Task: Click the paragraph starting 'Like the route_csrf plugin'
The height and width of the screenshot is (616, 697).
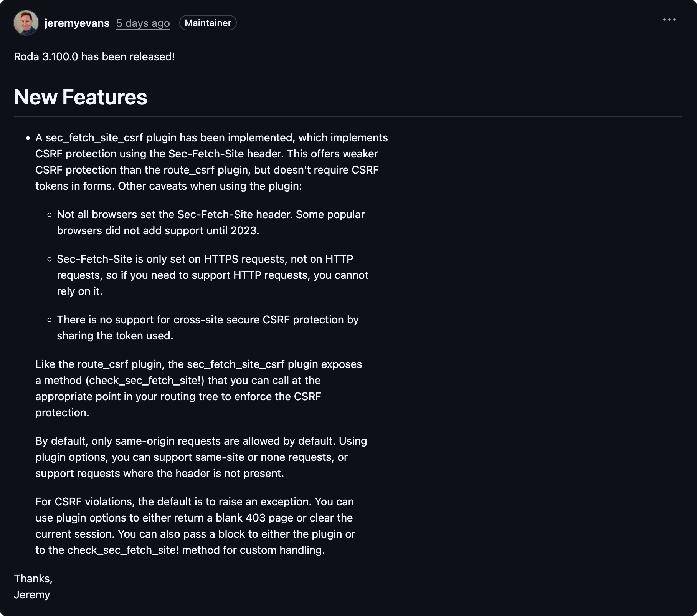Action: click(x=198, y=388)
